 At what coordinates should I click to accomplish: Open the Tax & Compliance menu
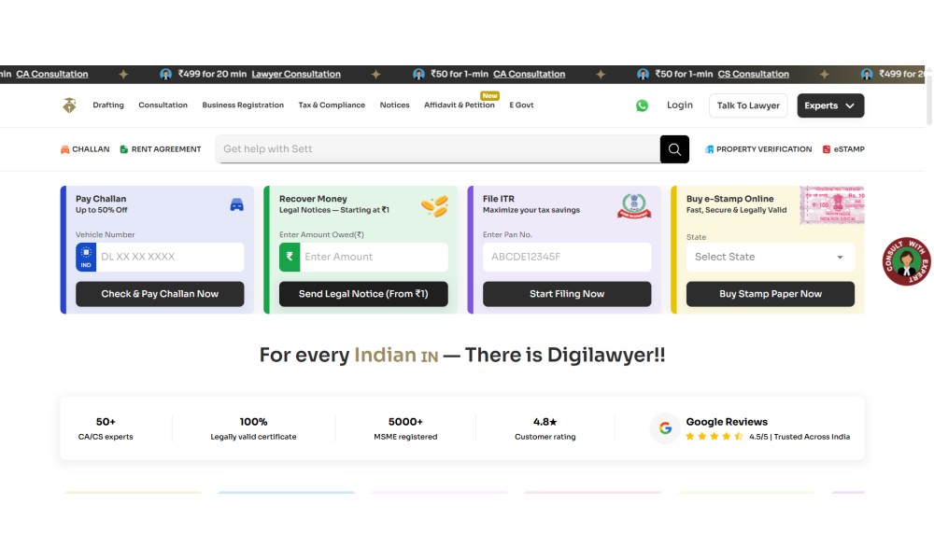coord(332,105)
